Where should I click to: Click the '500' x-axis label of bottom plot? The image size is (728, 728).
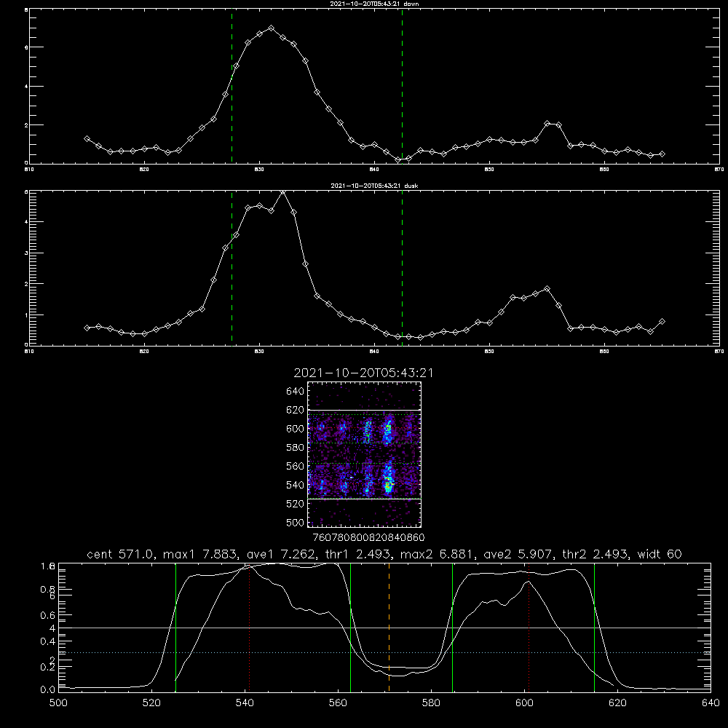point(58,703)
